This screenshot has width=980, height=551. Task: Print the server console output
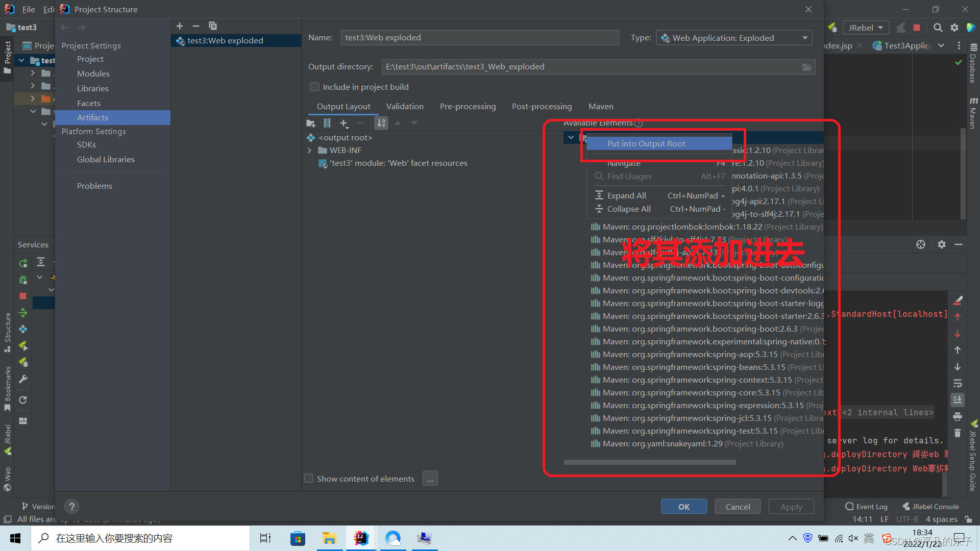point(958,416)
